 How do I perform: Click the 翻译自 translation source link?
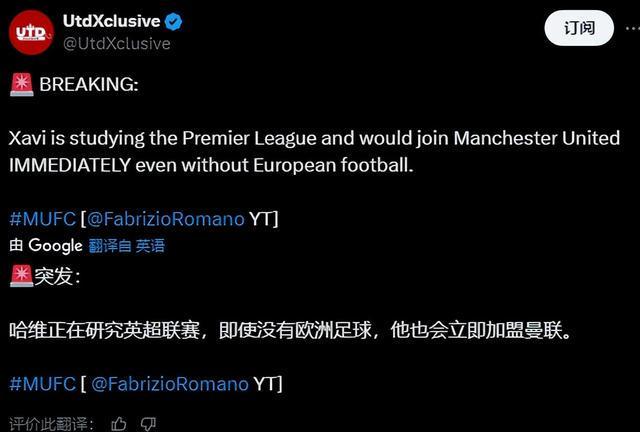tap(109, 246)
